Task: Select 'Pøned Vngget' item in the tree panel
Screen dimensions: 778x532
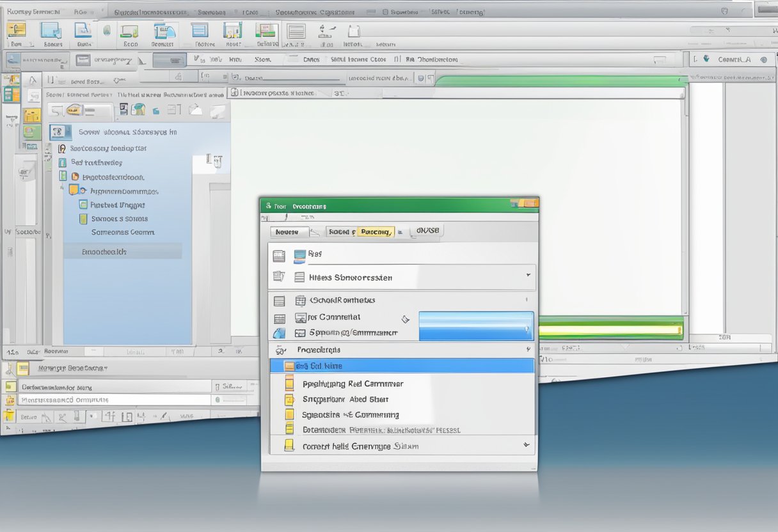Action: coord(117,205)
